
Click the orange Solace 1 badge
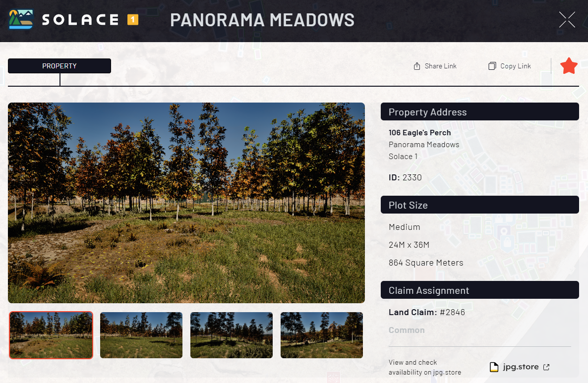pyautogui.click(x=133, y=19)
